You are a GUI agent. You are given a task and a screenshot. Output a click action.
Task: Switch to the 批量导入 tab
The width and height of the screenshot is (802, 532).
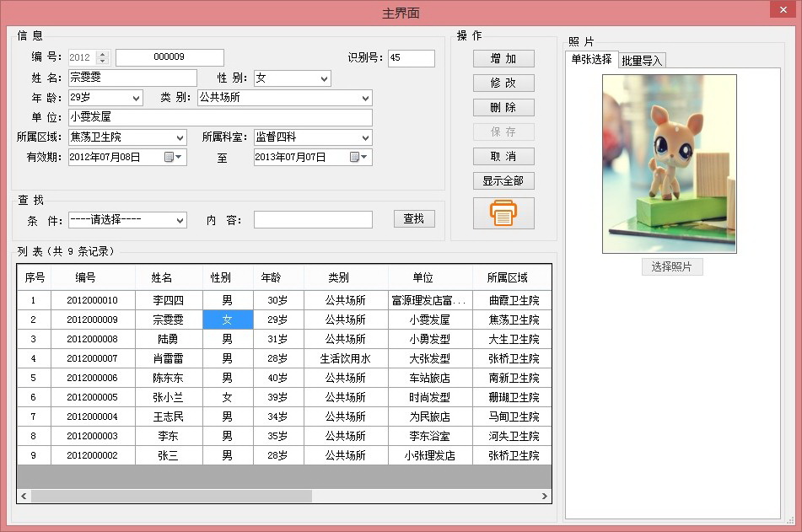click(x=642, y=61)
